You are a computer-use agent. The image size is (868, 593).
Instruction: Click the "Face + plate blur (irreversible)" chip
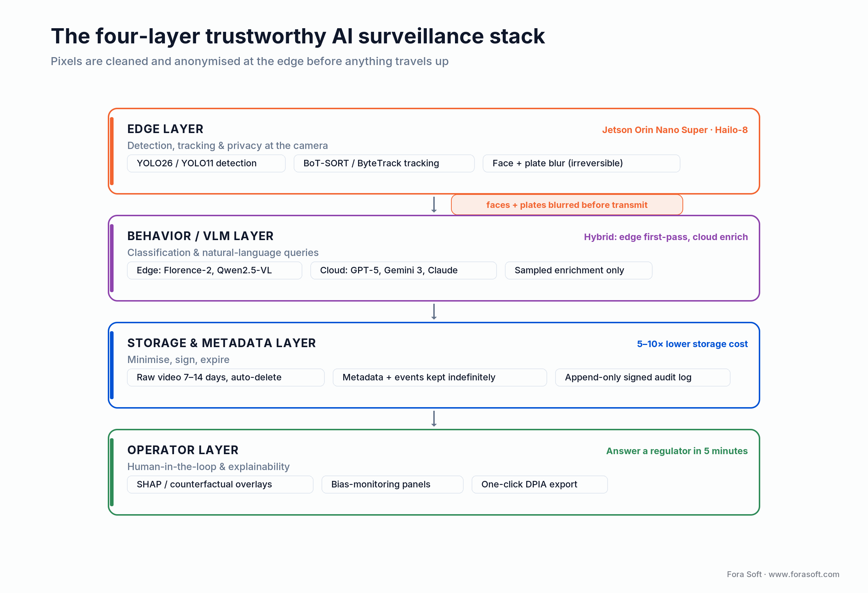tap(581, 163)
